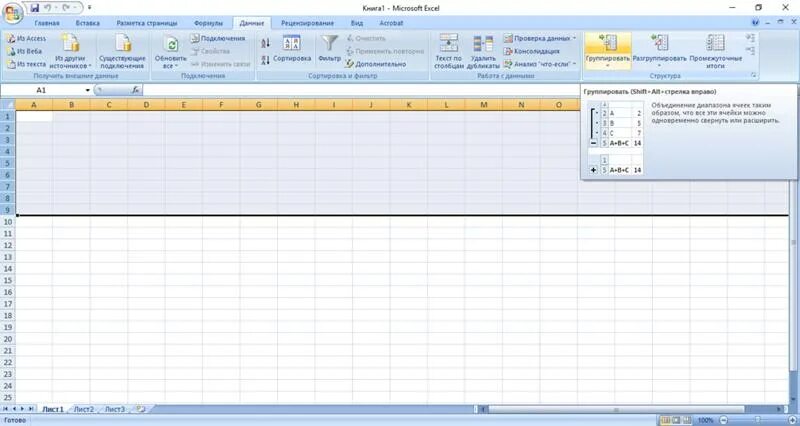Toggle the Фильтр funnel button
The height and width of the screenshot is (426, 800).
coord(330,49)
